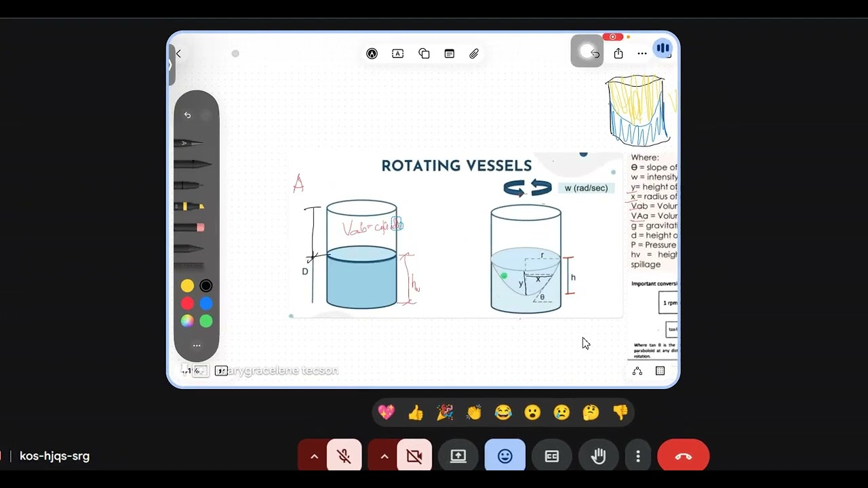Turn on closed captions
868x488 pixels.
click(552, 456)
